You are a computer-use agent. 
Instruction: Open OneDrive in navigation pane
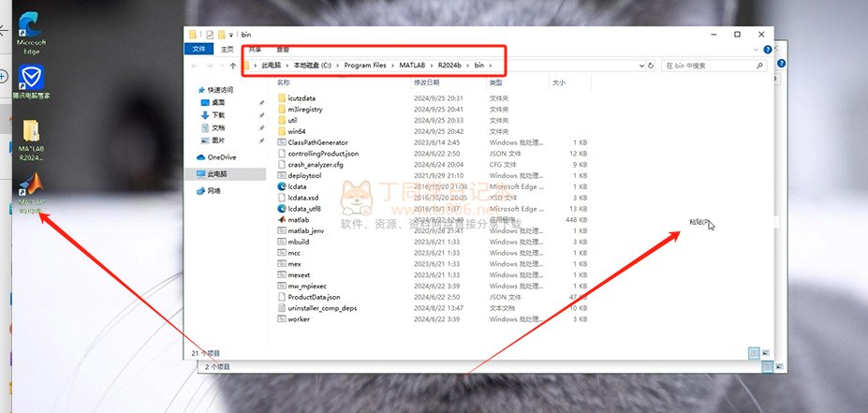[x=216, y=157]
